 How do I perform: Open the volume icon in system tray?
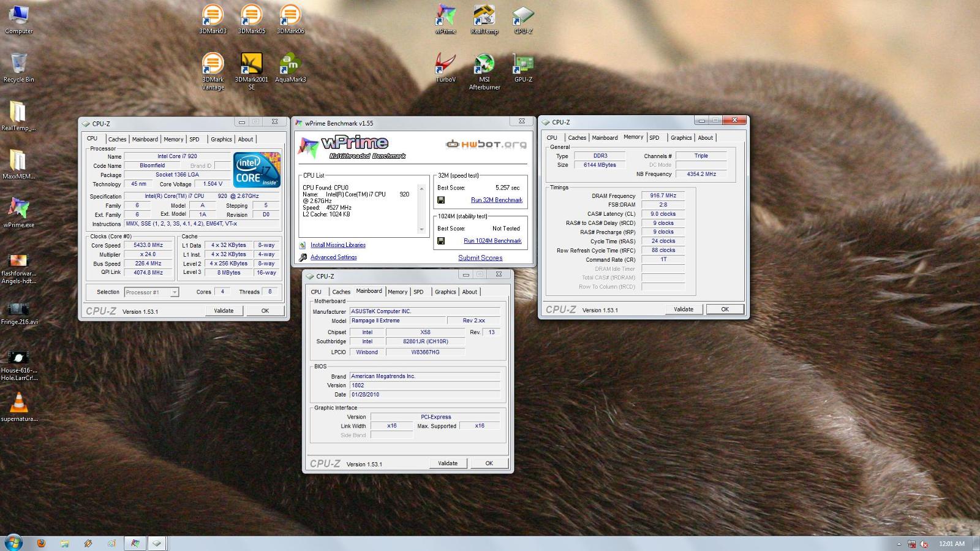(x=924, y=544)
